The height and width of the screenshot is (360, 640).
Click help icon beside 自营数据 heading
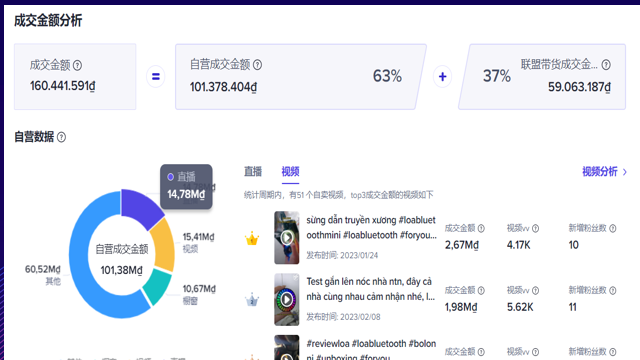(x=61, y=137)
